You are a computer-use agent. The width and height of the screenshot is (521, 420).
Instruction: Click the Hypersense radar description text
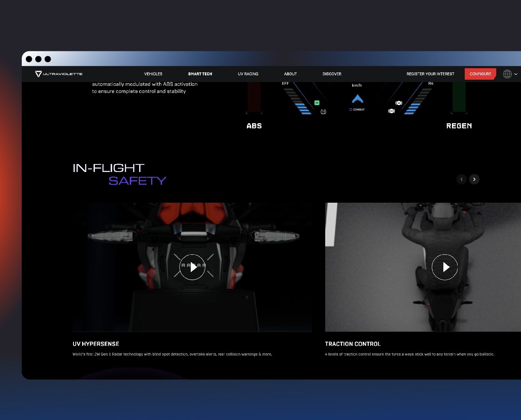(x=172, y=354)
